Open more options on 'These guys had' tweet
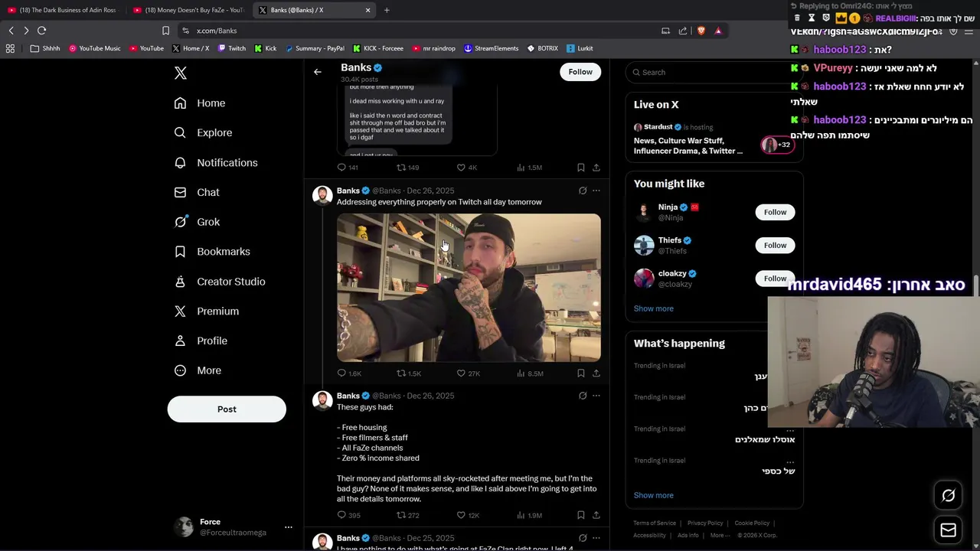980x551 pixels. coord(596,396)
